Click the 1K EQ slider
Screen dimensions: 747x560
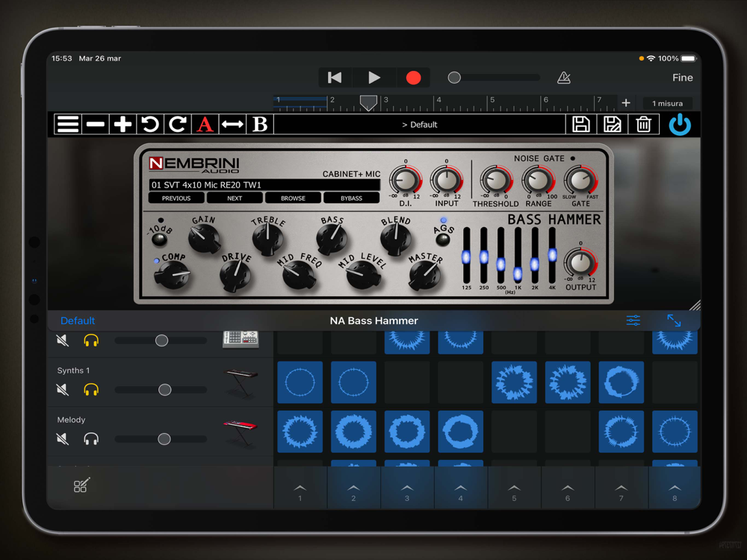[x=518, y=255]
